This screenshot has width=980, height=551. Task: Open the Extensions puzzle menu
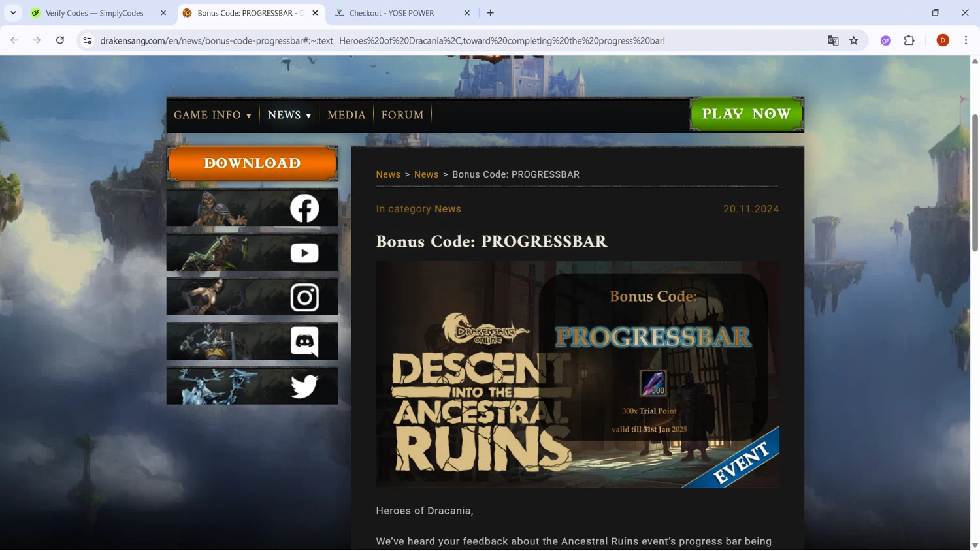pos(909,40)
